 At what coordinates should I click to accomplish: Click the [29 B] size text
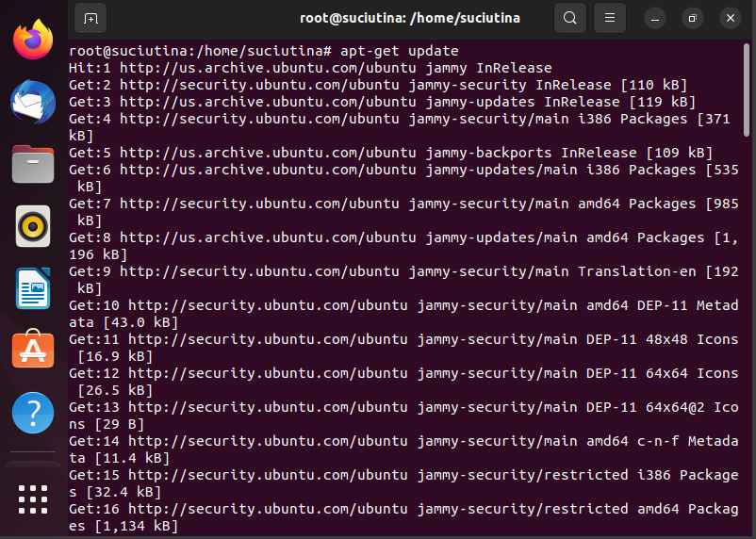coord(119,424)
